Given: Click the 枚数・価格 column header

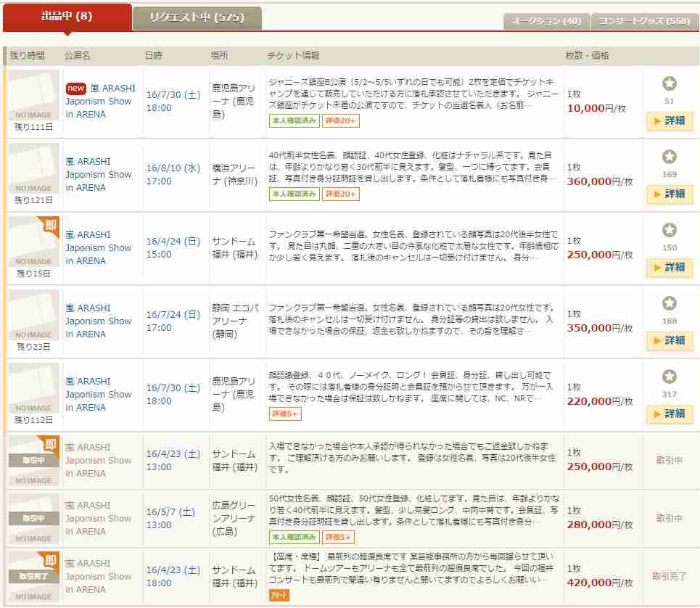Looking at the screenshot, I should point(587,55).
